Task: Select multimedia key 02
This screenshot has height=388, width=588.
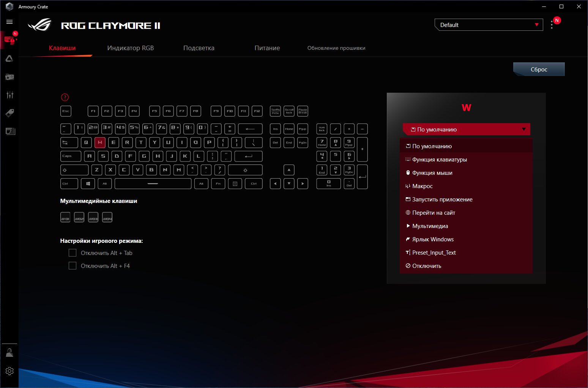Action: (x=79, y=217)
